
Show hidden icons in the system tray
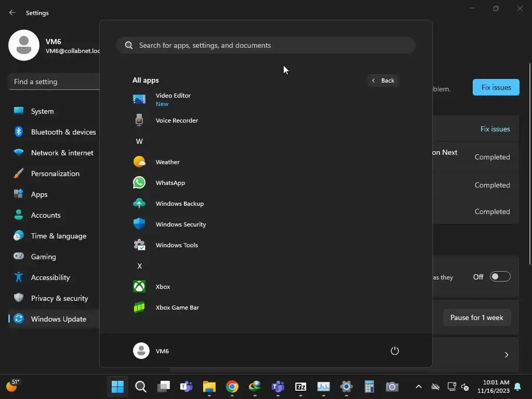point(419,387)
